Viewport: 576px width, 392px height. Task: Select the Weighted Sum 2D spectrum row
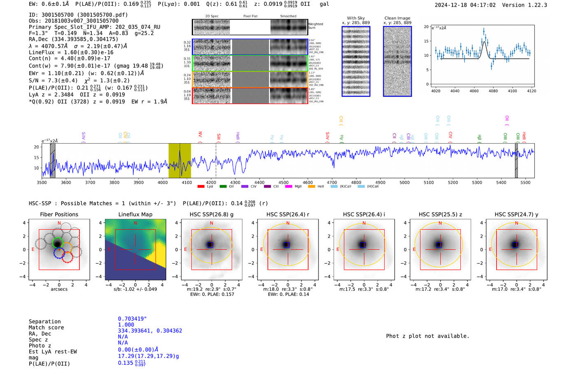250,27
